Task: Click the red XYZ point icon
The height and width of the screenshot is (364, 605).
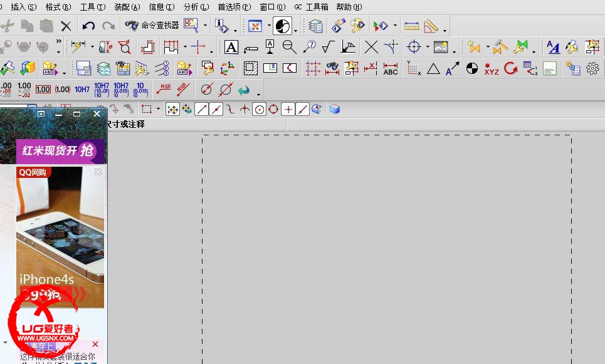Action: [x=492, y=69]
